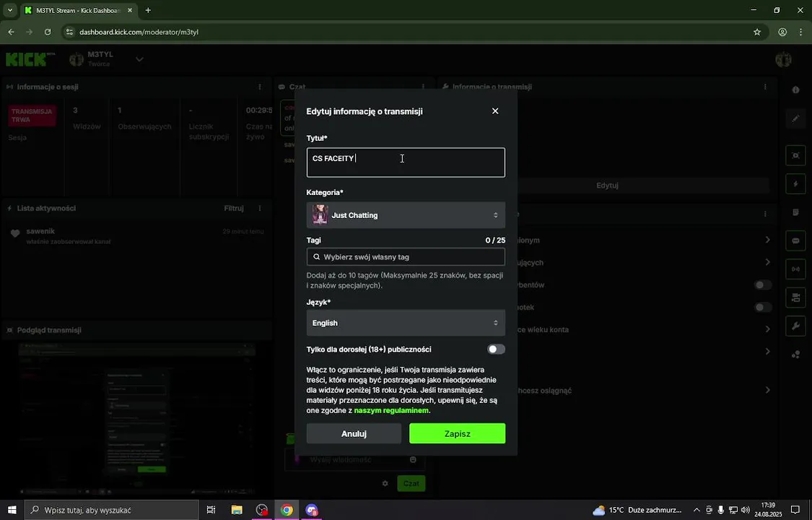
Task: Click the user avatar in the page's top right corner
Action: pos(783,59)
